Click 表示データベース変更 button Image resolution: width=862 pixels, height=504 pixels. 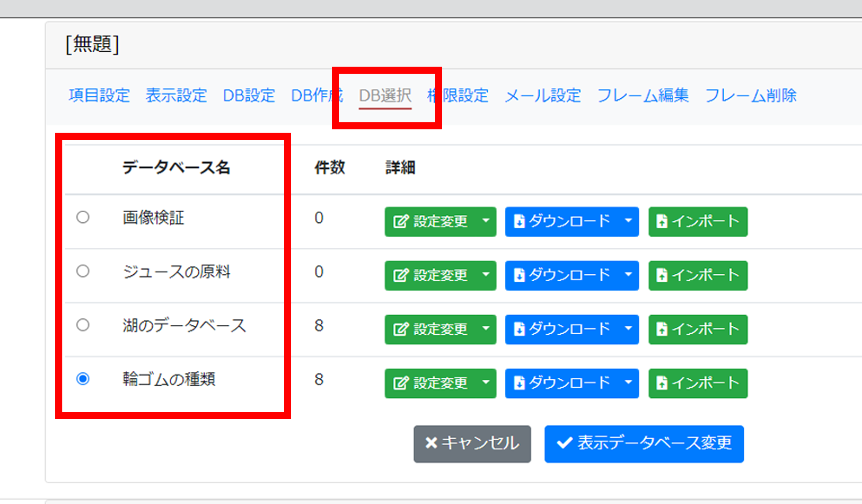(644, 444)
